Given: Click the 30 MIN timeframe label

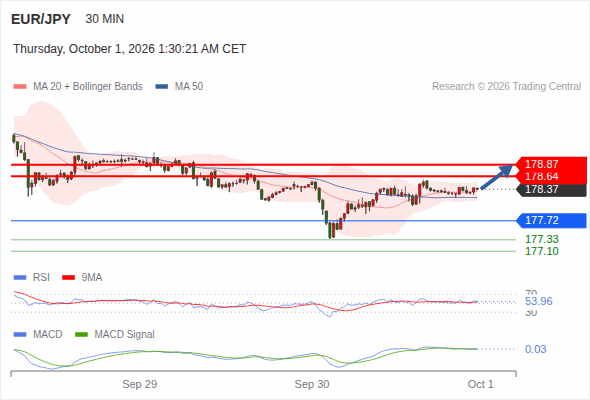Looking at the screenshot, I should (x=105, y=19).
